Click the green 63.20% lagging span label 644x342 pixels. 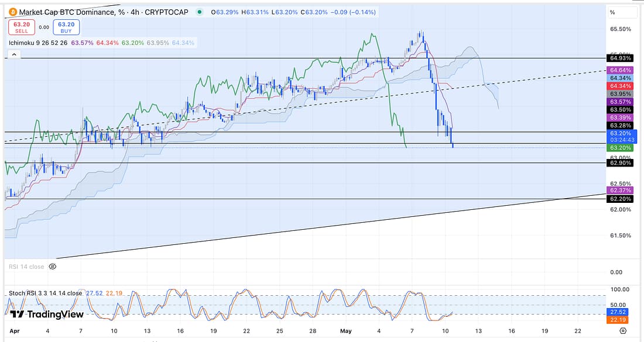(x=621, y=148)
